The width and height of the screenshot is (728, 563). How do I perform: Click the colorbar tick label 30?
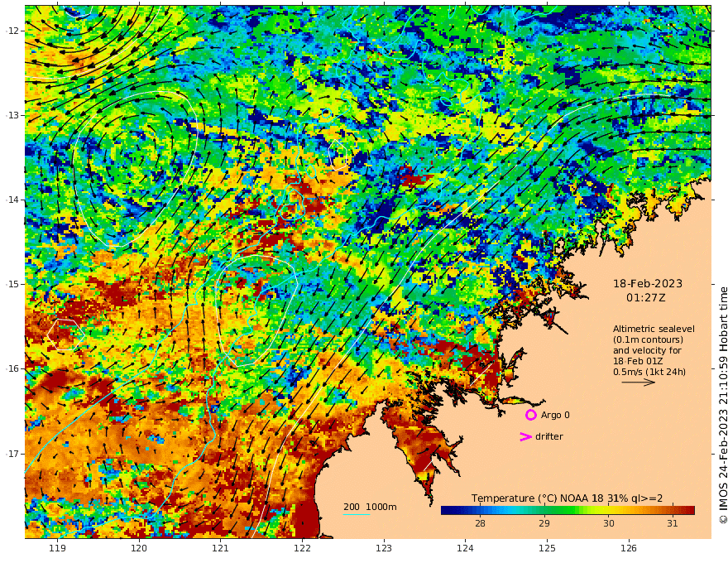609,523
